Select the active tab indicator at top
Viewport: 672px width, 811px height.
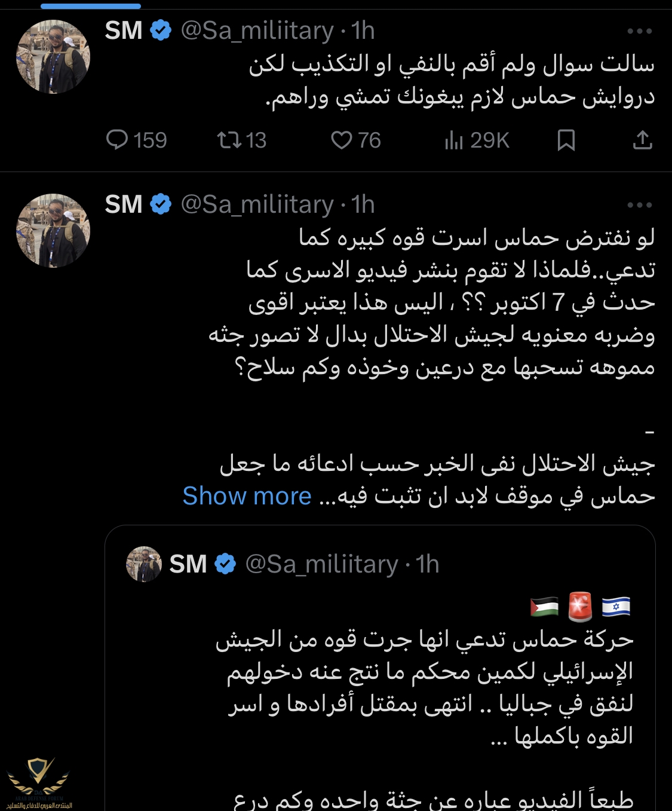point(91,6)
